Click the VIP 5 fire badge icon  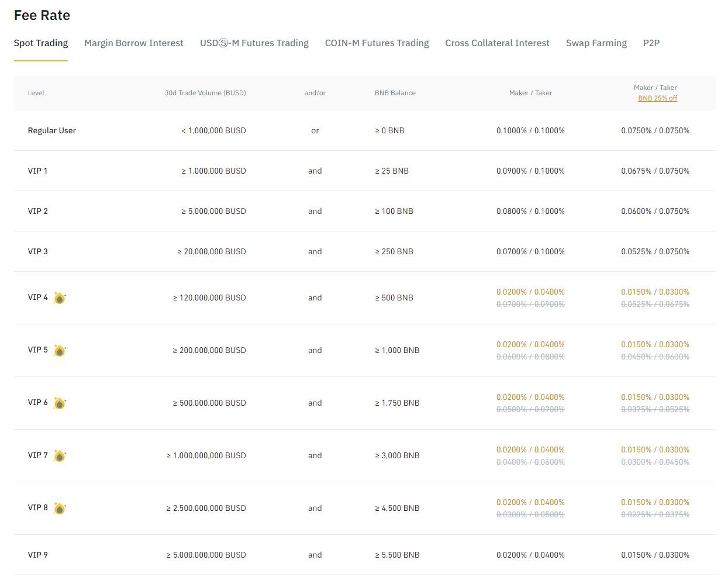coord(59,351)
